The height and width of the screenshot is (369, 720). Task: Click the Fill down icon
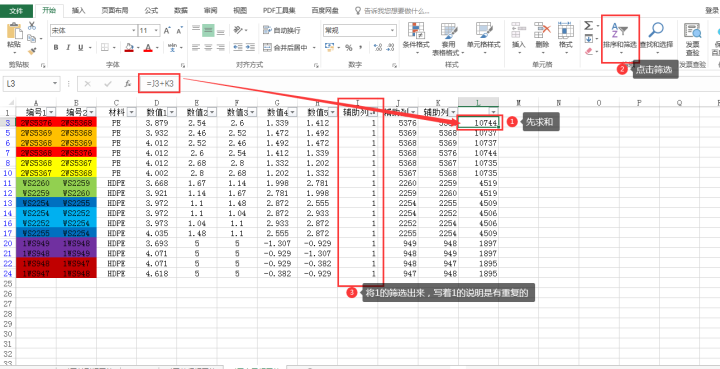589,39
